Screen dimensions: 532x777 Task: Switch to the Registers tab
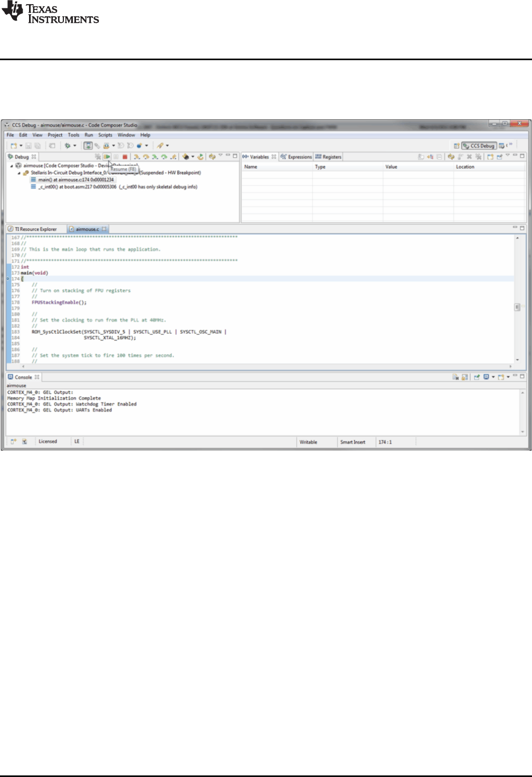coord(328,157)
